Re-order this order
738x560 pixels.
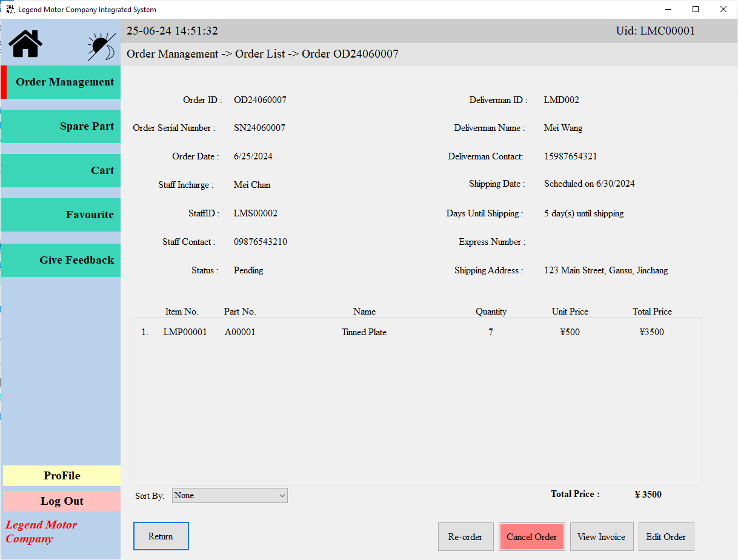click(465, 536)
